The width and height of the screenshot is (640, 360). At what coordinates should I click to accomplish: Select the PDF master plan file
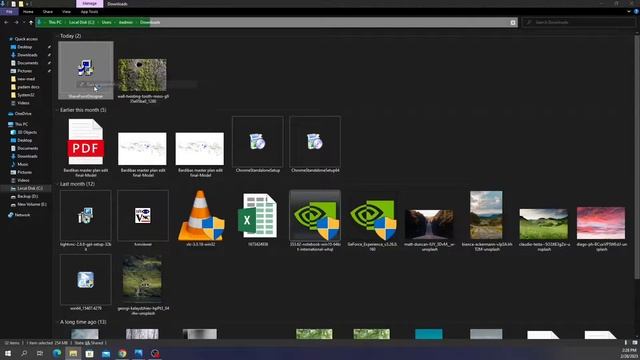point(86,142)
